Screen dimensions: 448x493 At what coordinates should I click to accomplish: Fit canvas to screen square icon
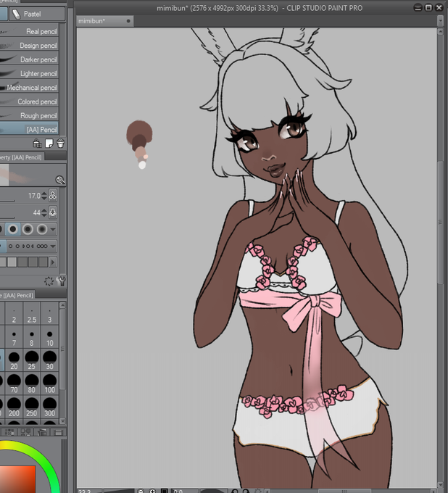pyautogui.click(x=164, y=491)
